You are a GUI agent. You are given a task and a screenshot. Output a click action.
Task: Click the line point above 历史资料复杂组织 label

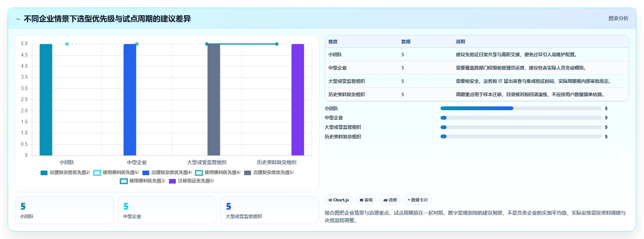click(277, 44)
